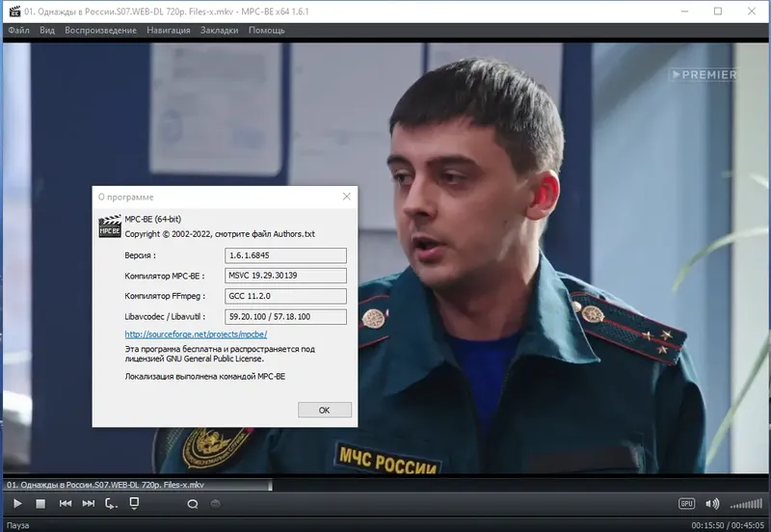The image size is (771, 532).
Task: Close the О программе dialog
Action: point(347,197)
